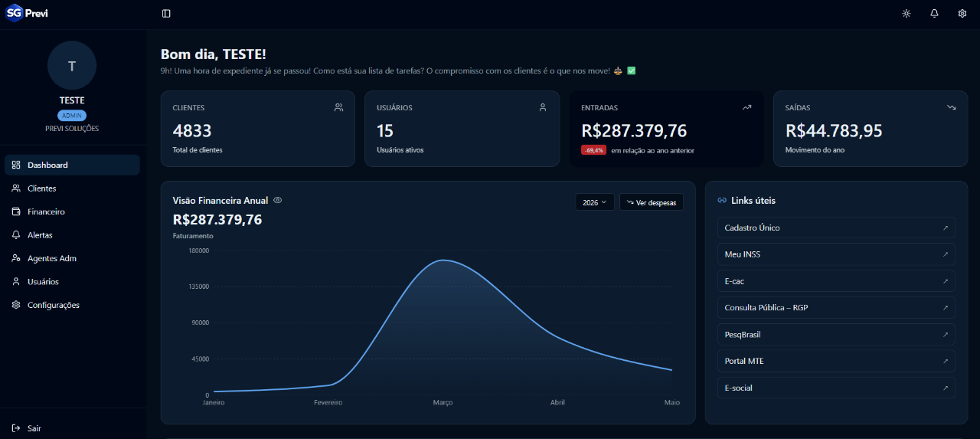Click the Fevereiro label on chart axis
The image size is (980, 439).
click(x=328, y=402)
